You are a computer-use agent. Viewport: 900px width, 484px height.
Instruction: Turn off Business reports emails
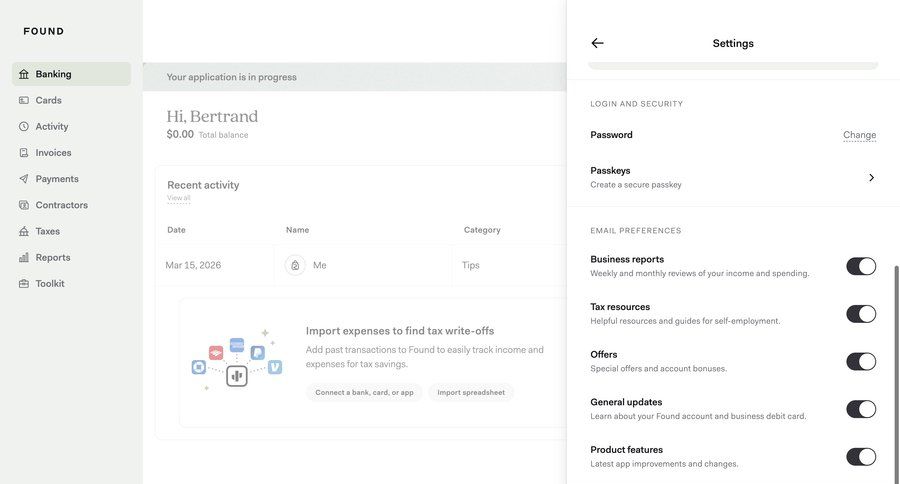pyautogui.click(x=861, y=266)
